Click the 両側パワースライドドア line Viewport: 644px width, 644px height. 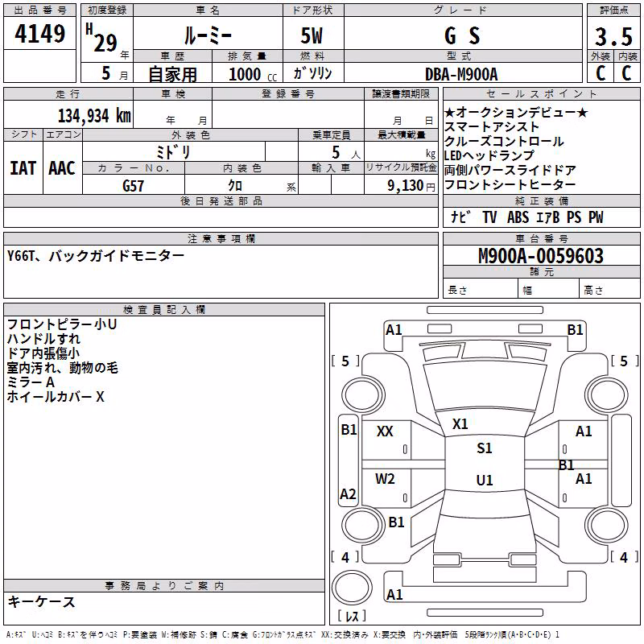tap(510, 170)
